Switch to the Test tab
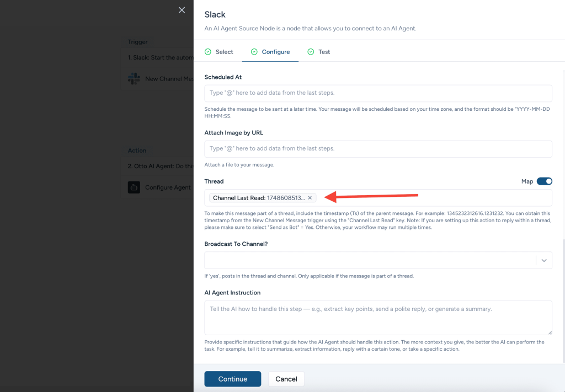The height and width of the screenshot is (392, 565). coord(319,52)
